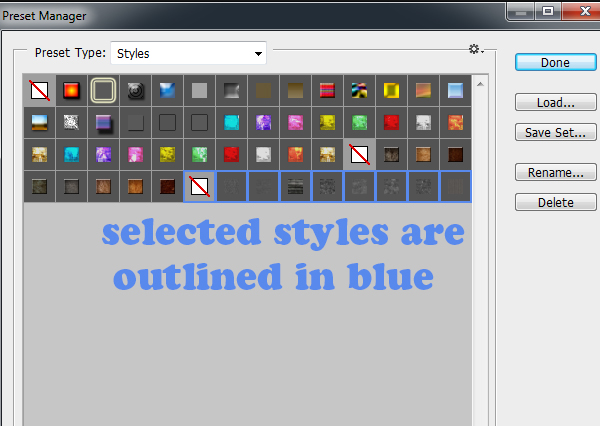
Task: Select the blue glass style thumbnail
Action: pos(168,91)
